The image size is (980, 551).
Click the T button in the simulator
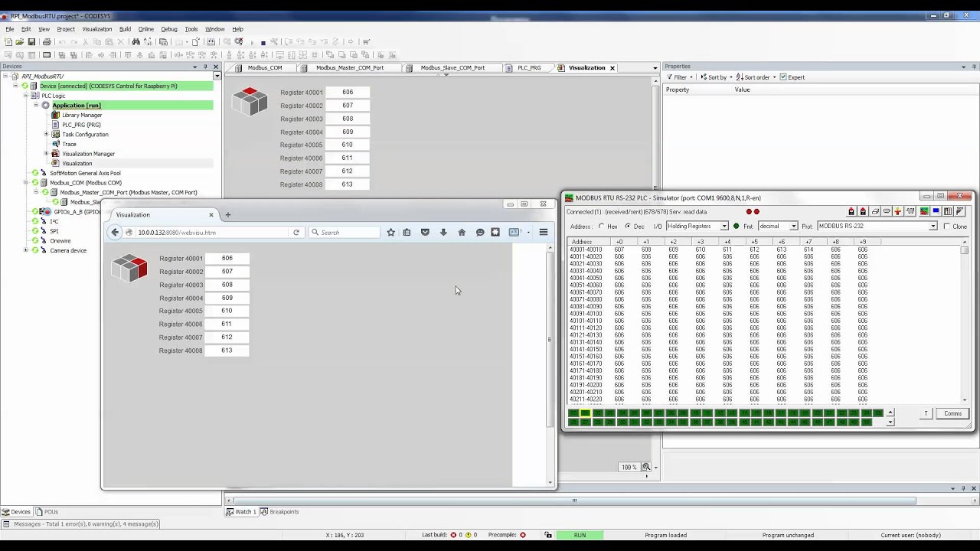click(926, 414)
